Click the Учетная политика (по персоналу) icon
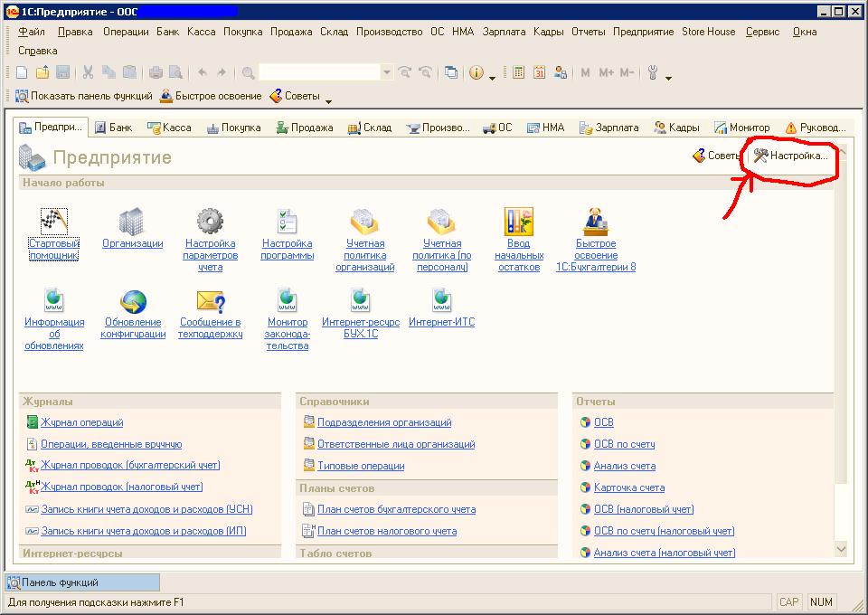 point(441,222)
